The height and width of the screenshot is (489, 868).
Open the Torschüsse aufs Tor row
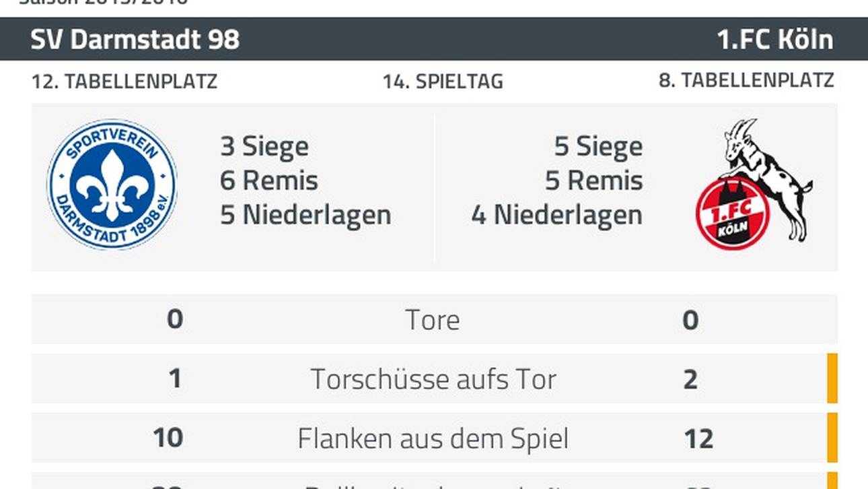point(434,379)
